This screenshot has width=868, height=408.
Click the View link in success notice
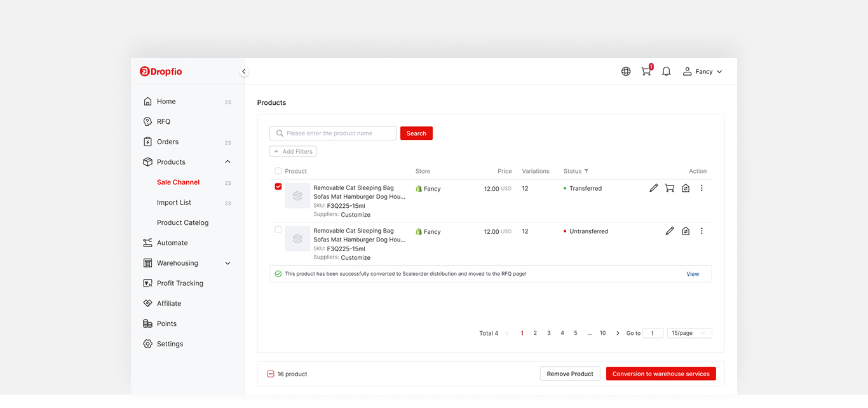click(x=692, y=274)
